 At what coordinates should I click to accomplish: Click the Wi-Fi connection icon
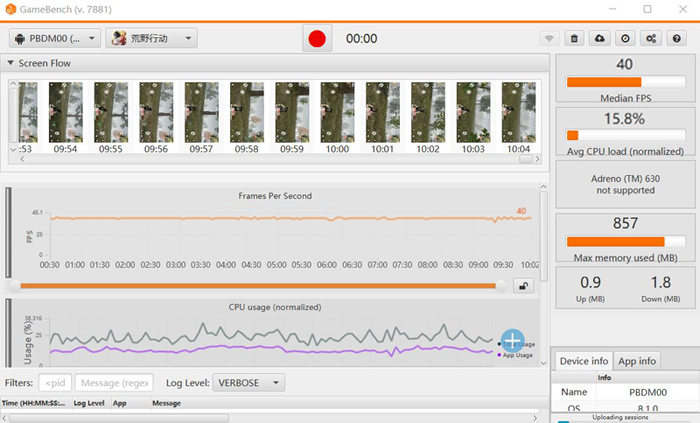tap(549, 39)
